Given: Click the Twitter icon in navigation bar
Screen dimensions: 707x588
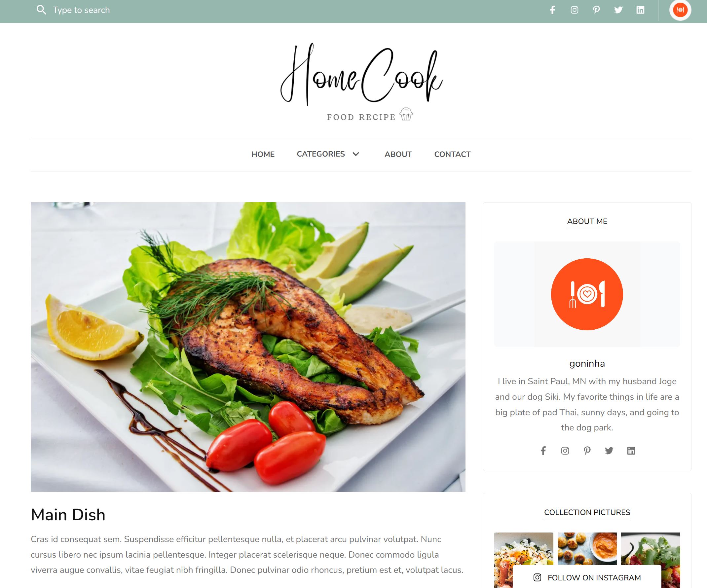Looking at the screenshot, I should [x=618, y=10].
